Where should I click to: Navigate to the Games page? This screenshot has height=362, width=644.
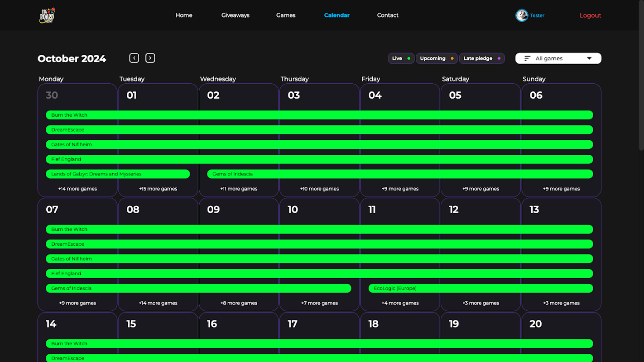coord(286,15)
